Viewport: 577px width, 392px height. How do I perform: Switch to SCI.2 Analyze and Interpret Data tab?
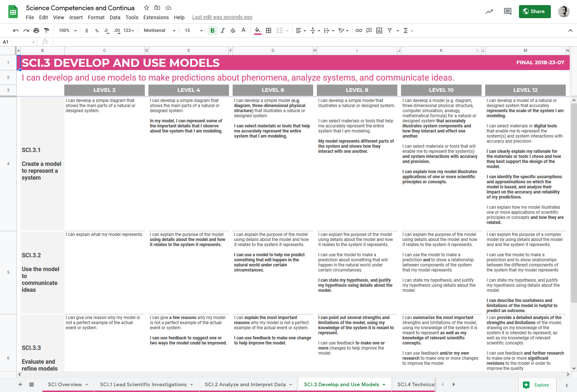245,384
